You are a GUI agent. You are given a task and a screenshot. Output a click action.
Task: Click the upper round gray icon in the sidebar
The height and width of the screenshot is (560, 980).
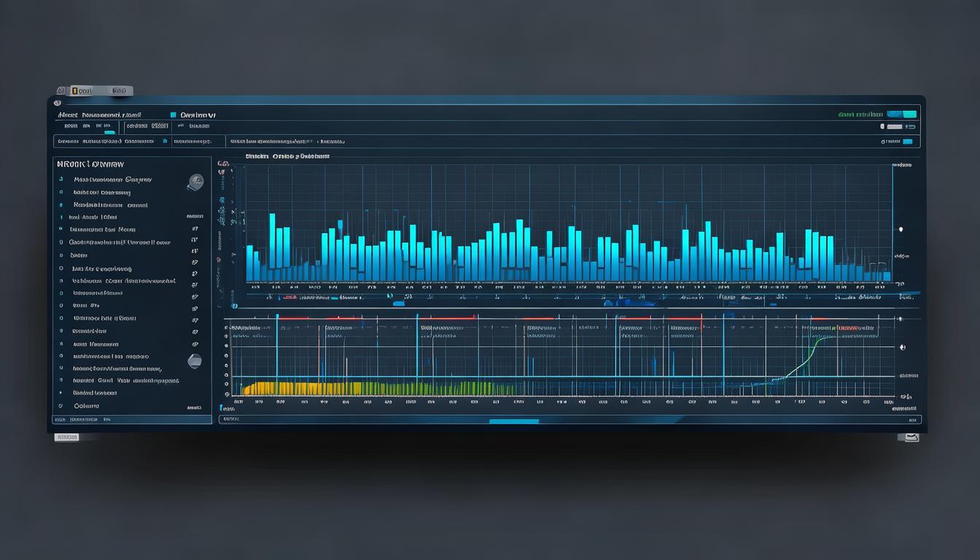click(x=195, y=182)
